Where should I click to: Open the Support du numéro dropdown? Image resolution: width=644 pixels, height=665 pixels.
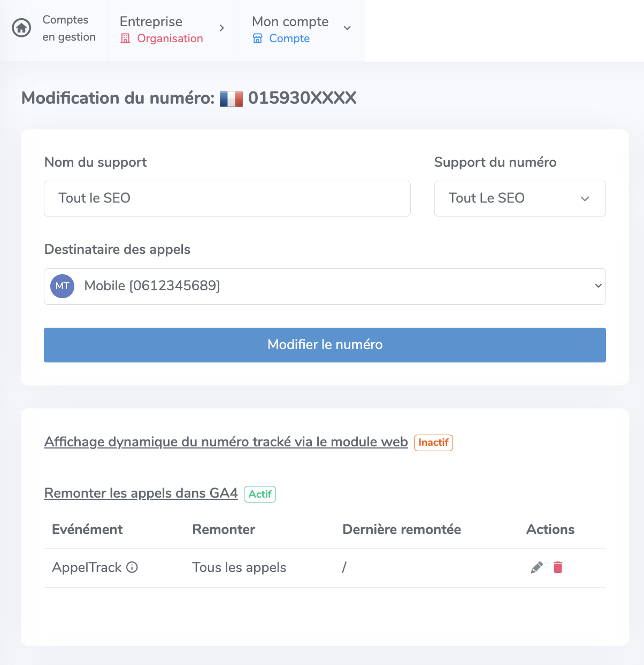[520, 198]
